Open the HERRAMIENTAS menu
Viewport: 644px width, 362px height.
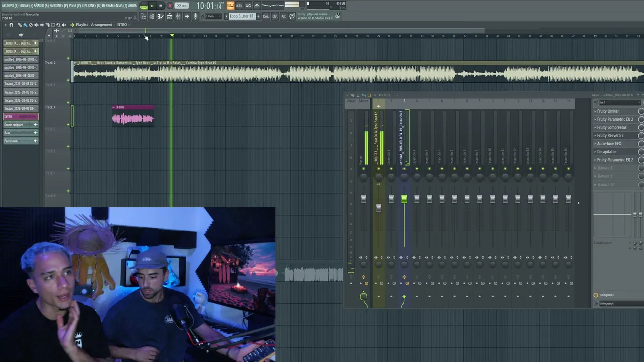[114, 6]
